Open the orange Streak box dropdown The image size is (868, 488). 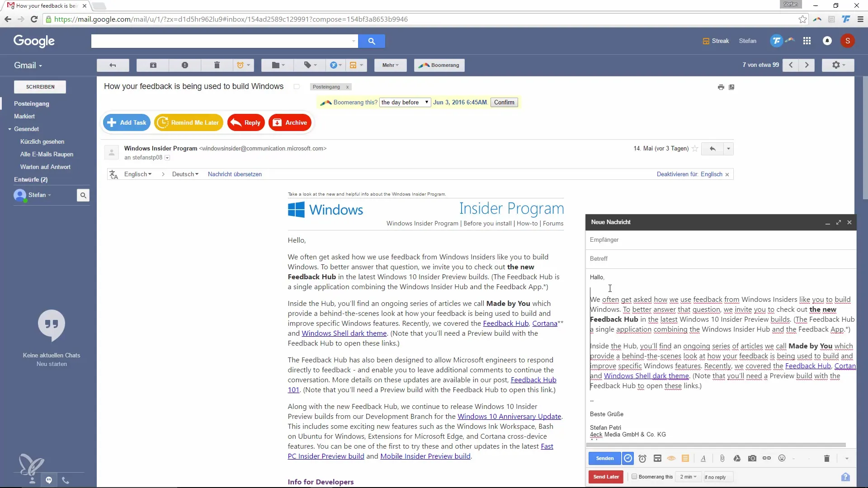click(356, 65)
